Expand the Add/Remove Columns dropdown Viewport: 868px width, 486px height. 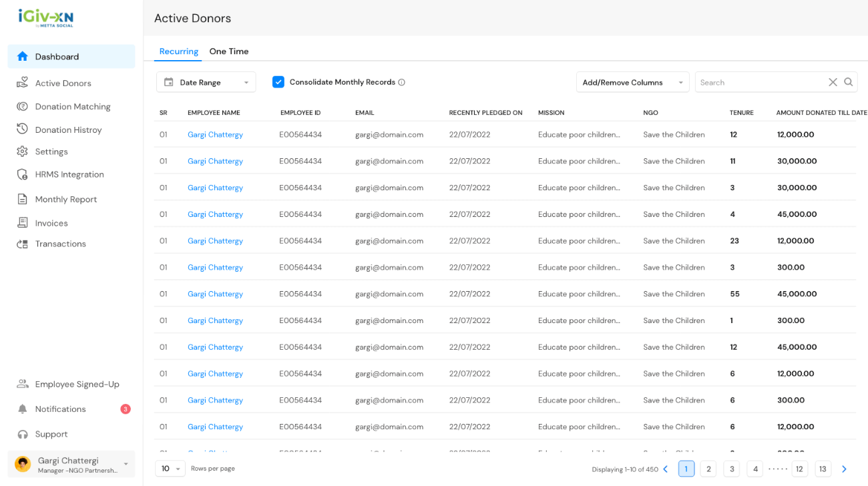pyautogui.click(x=632, y=82)
